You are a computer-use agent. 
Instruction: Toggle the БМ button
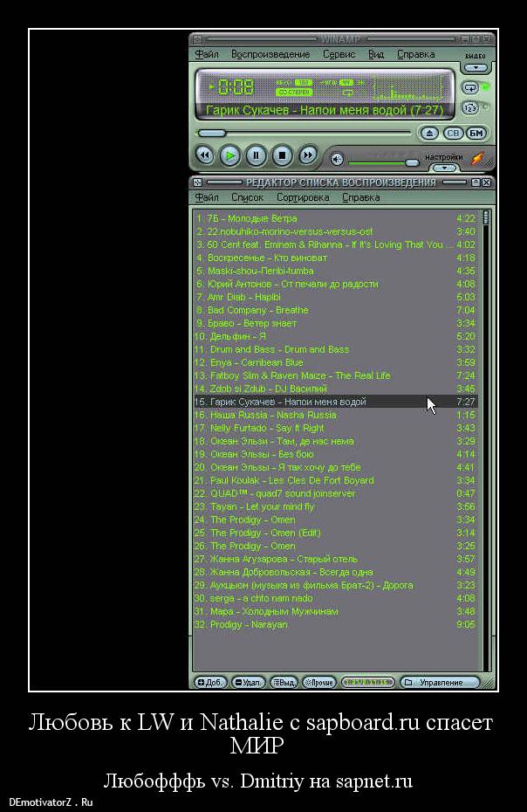tap(476, 133)
